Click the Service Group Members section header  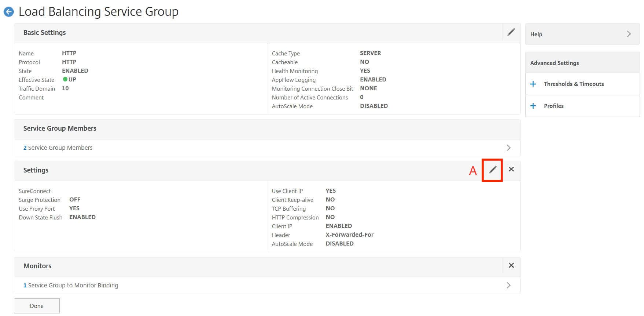pyautogui.click(x=60, y=128)
